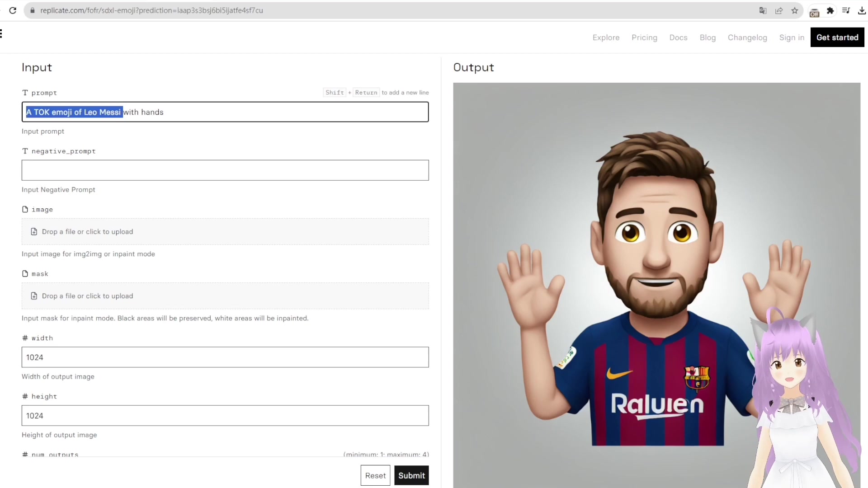Open the Pricing nav link
Screen dimensions: 868x488
tap(644, 38)
